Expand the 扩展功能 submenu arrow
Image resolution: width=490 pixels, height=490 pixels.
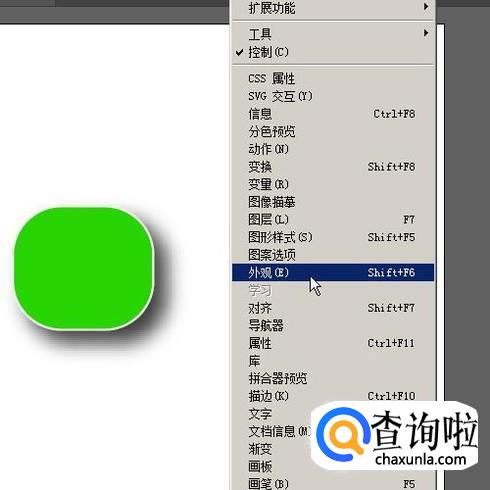tap(426, 7)
